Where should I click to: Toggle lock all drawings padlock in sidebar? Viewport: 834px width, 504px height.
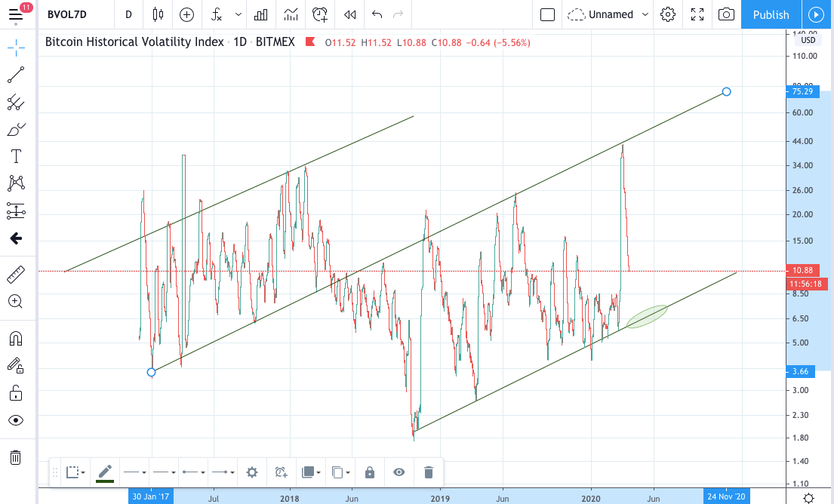[x=16, y=393]
